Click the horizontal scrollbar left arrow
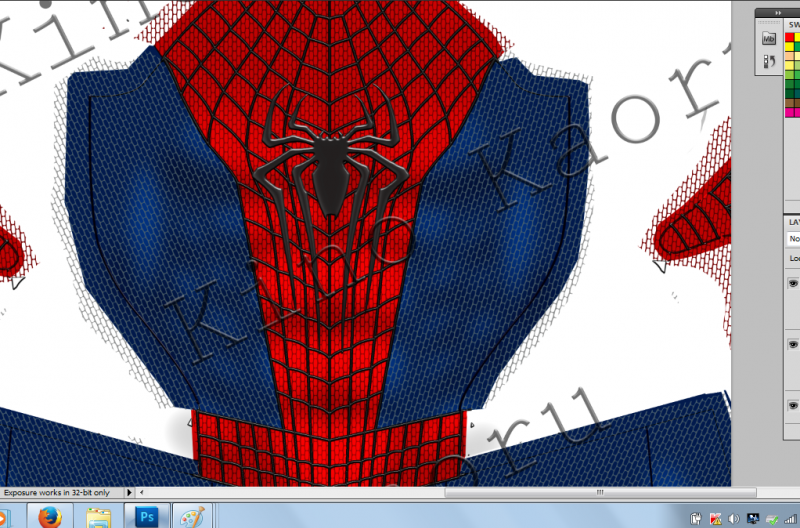This screenshot has width=800, height=528. [x=142, y=492]
